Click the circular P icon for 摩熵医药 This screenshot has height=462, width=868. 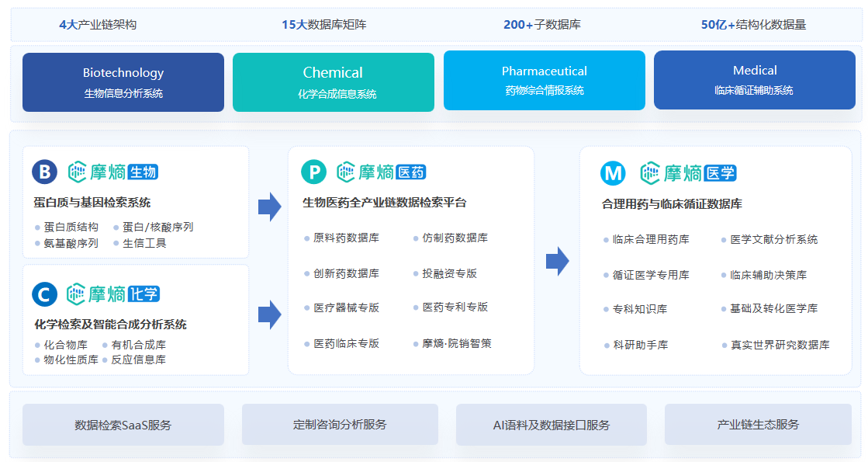point(313,172)
